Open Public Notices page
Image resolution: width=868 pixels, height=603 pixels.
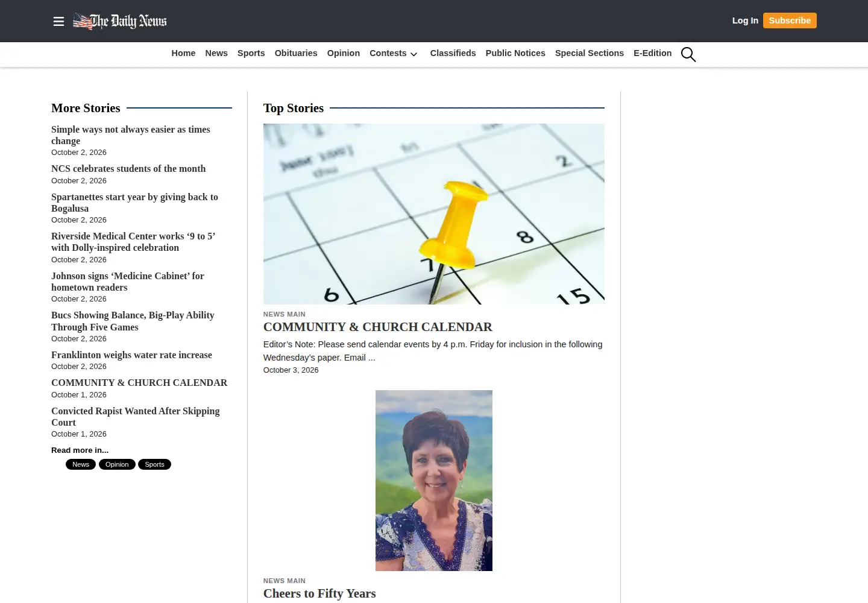click(x=515, y=53)
